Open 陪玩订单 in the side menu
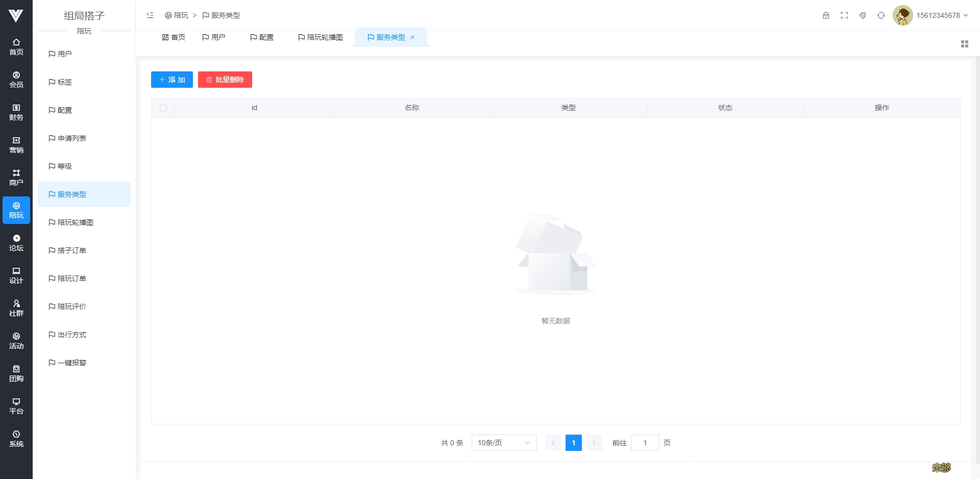The image size is (980, 479). click(72, 279)
